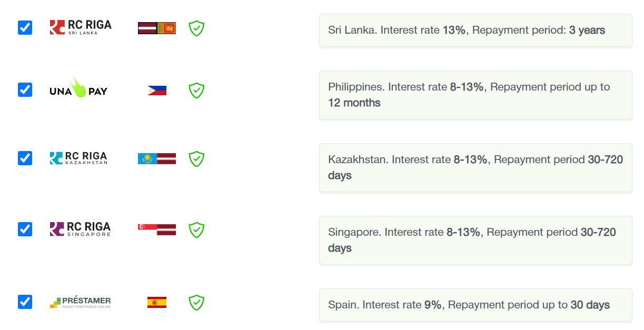Click the Kazakhstan–Latvia flag icon

[x=157, y=158]
